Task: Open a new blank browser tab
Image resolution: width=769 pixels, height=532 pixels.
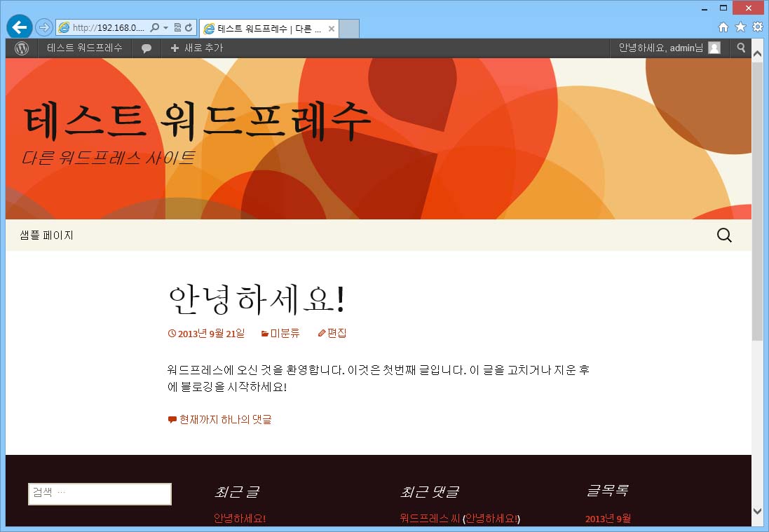Action: (x=349, y=29)
